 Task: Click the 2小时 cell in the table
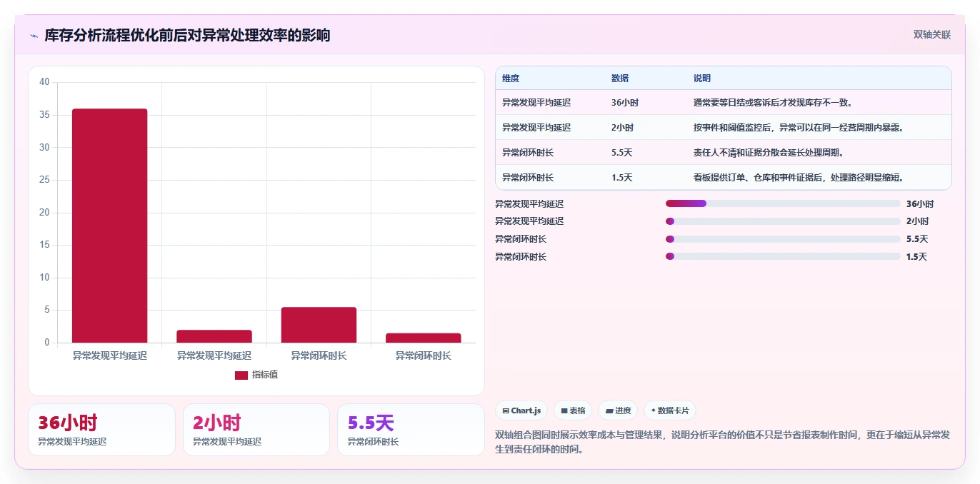tap(622, 128)
